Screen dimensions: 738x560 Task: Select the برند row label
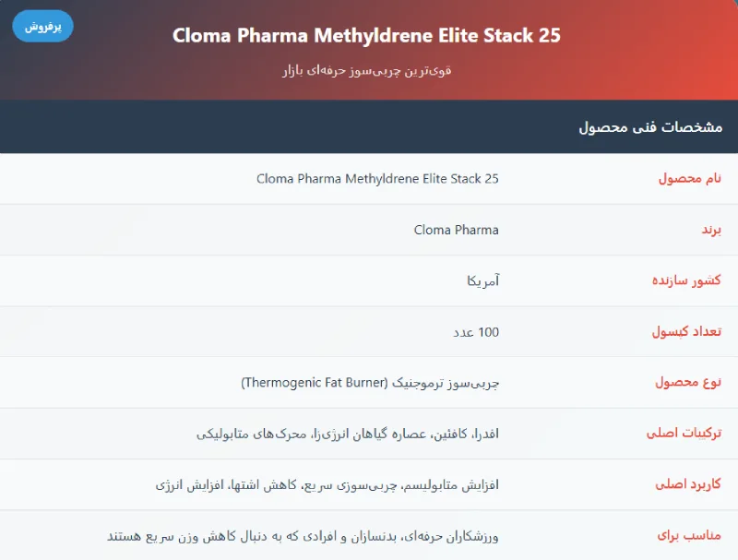click(x=706, y=230)
